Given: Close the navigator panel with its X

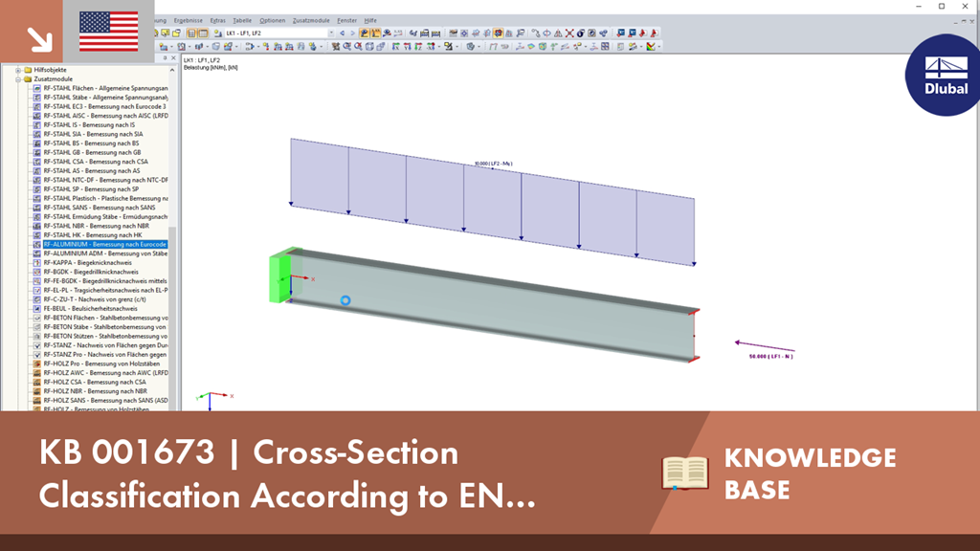Looking at the screenshot, I should click(x=174, y=58).
